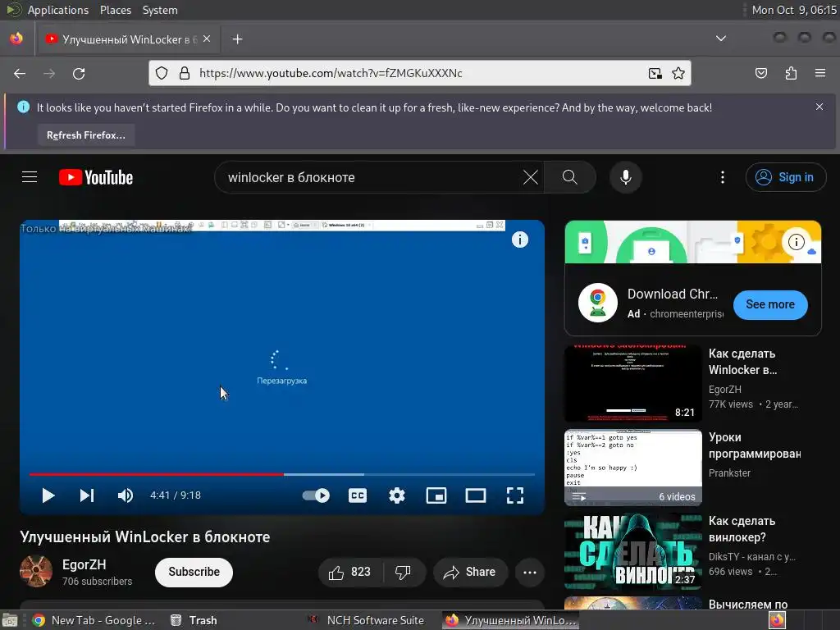This screenshot has width=840, height=630.
Task: Click into the YouTube search field
Action: pyautogui.click(x=370, y=177)
